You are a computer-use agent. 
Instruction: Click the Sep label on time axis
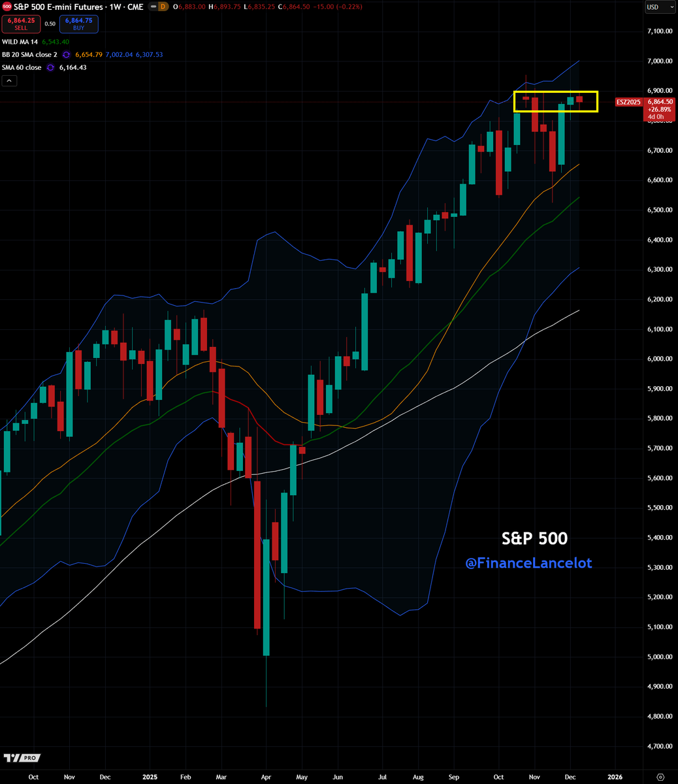click(x=455, y=777)
